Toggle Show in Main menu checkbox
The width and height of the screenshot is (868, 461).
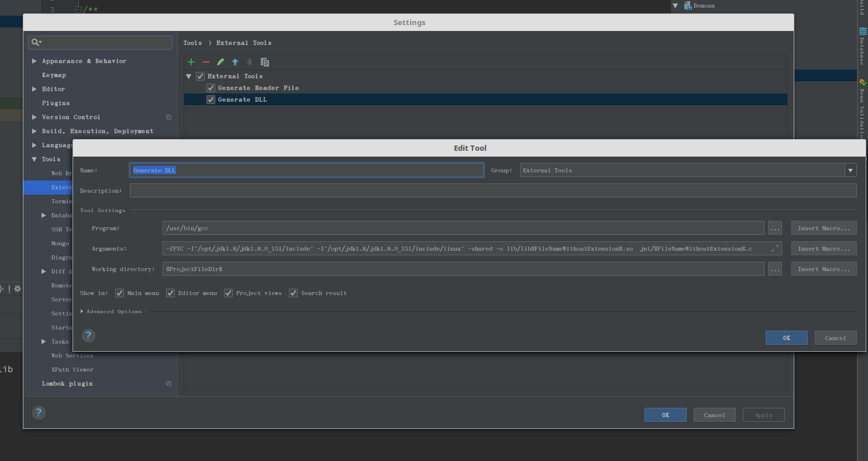(119, 293)
